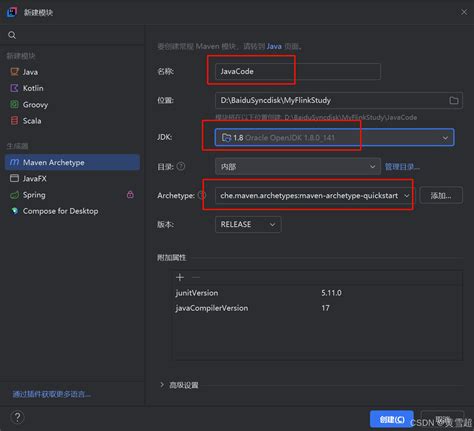Click the plus icon to add property
This screenshot has height=431, width=474.
[180, 277]
